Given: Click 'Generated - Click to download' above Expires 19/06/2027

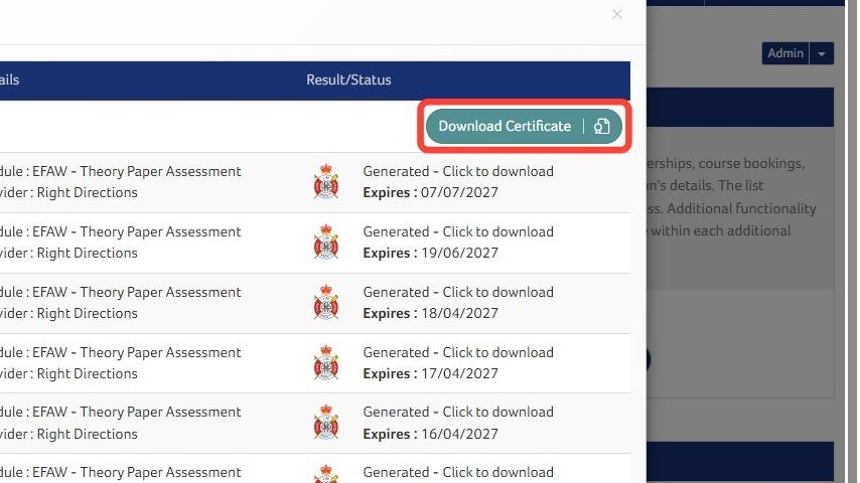Looking at the screenshot, I should click(x=458, y=232).
